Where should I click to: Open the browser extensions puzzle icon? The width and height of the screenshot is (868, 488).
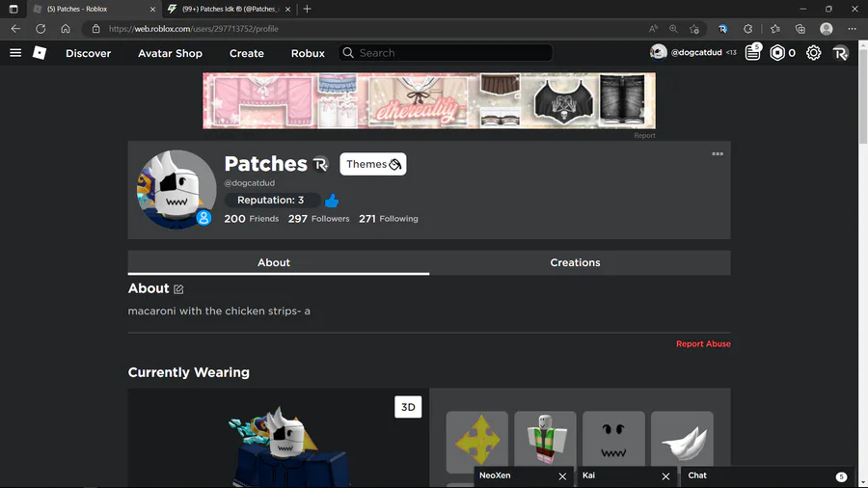tap(747, 29)
